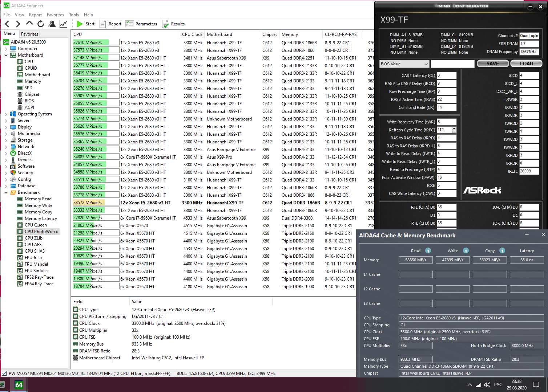Click the AIDA64 icon on the taskbar
Image resolution: width=548 pixels, height=392 pixels.
[19, 385]
